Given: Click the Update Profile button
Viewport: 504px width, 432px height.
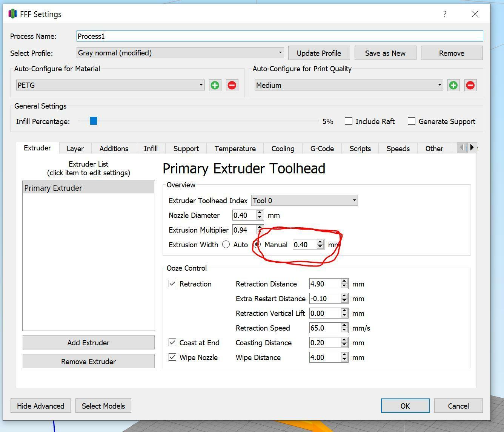Looking at the screenshot, I should (x=319, y=53).
